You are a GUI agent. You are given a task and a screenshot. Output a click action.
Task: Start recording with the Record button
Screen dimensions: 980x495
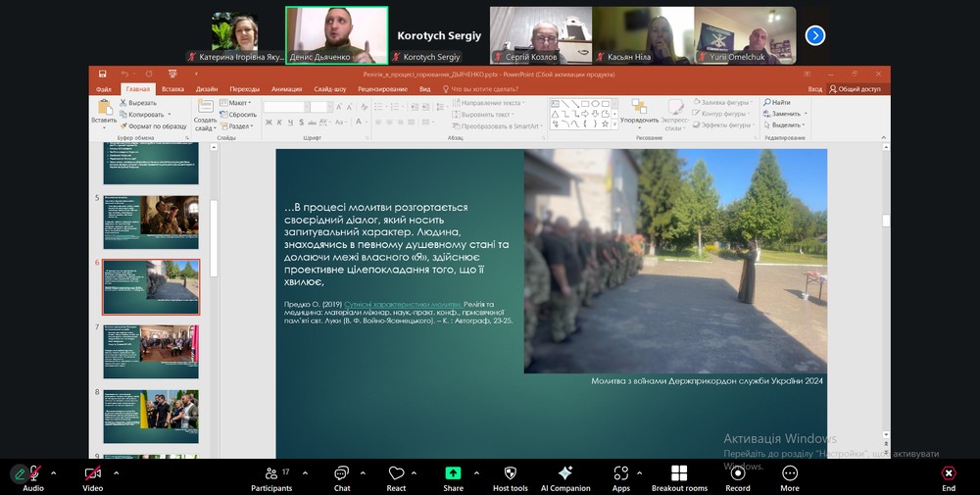coord(738,473)
